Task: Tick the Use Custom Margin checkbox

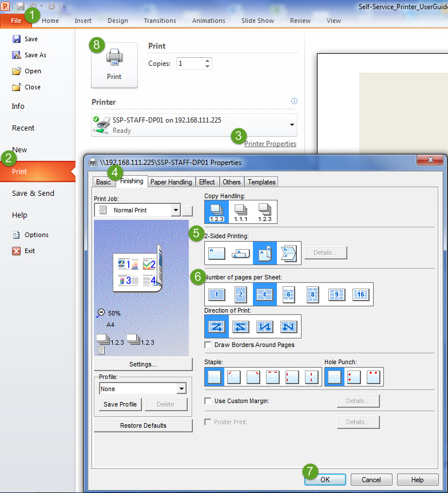Action: [x=208, y=401]
